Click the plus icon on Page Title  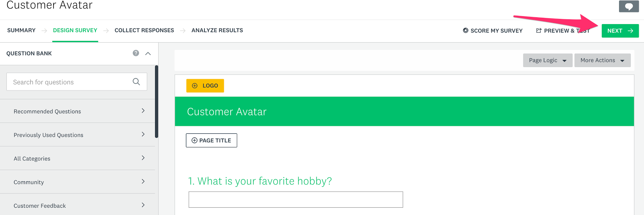tap(194, 140)
